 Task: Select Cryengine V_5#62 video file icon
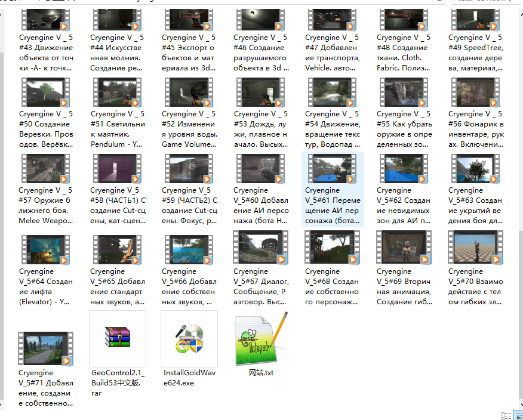404,169
